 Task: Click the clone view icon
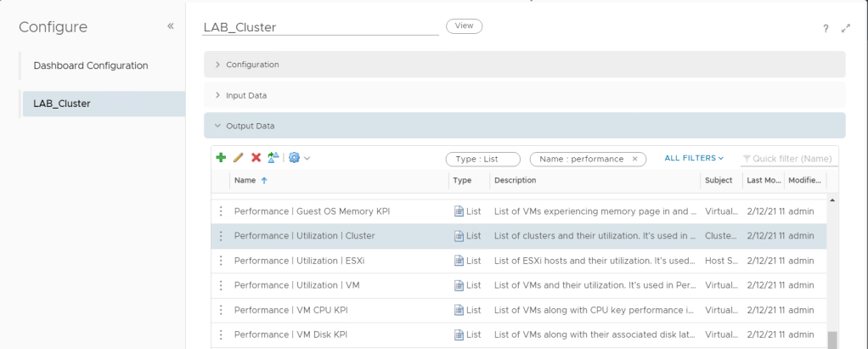273,158
